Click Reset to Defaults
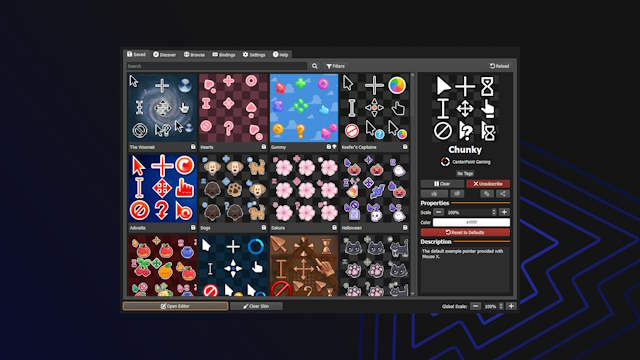The height and width of the screenshot is (360, 640). tap(465, 233)
